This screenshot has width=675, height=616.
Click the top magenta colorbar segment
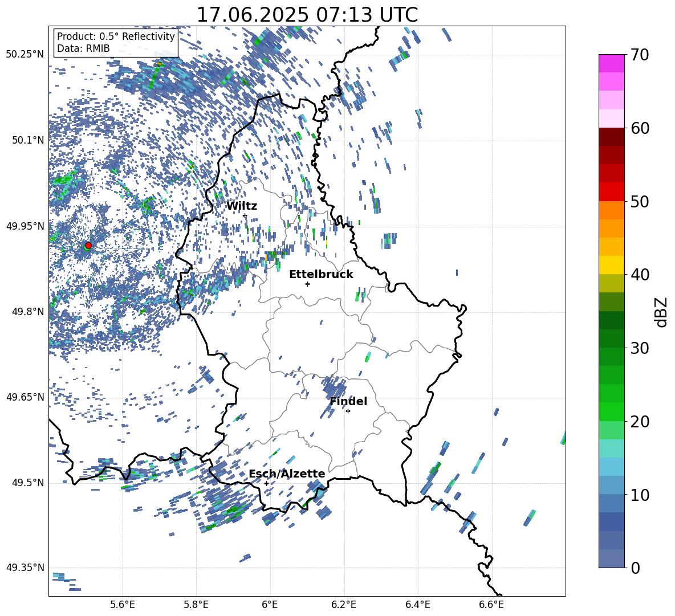point(612,64)
